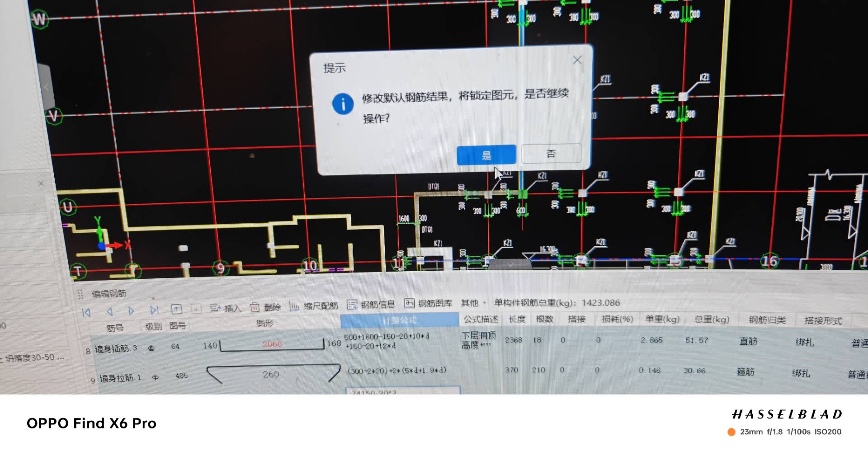Click dimension 260 in tie bar shape

coord(271,374)
